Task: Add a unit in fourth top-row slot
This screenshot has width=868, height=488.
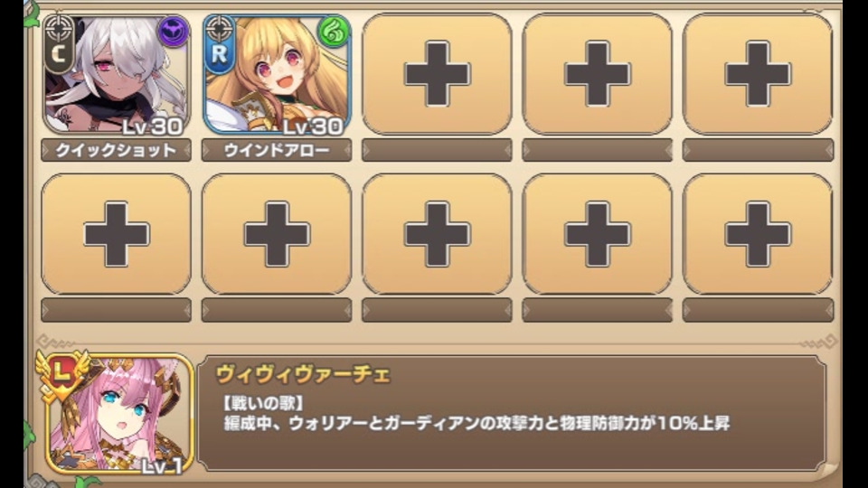Action: click(x=598, y=74)
